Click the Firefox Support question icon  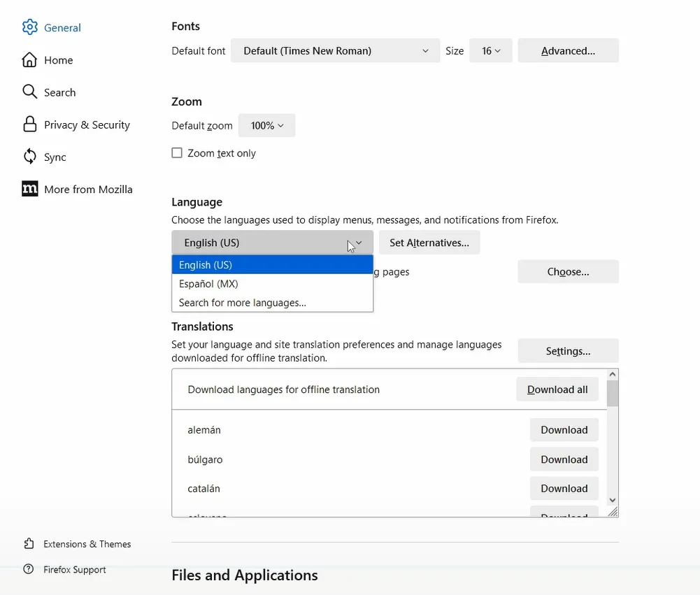(29, 569)
